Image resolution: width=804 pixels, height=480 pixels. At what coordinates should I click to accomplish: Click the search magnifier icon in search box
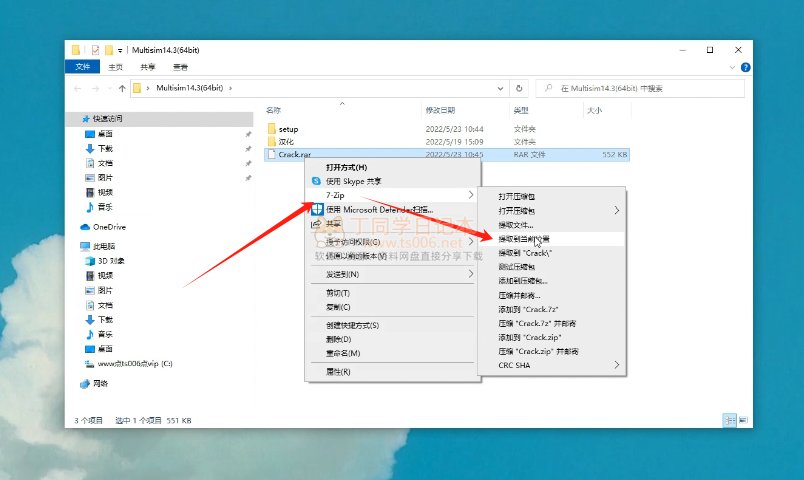549,88
